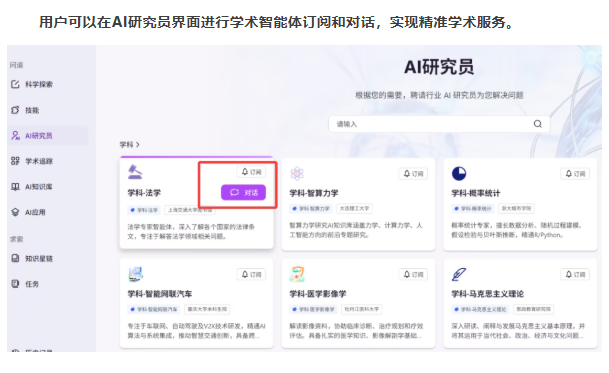The image size is (609, 373).
Task: Open the 学科-智算力学 card title
Action: (x=314, y=193)
